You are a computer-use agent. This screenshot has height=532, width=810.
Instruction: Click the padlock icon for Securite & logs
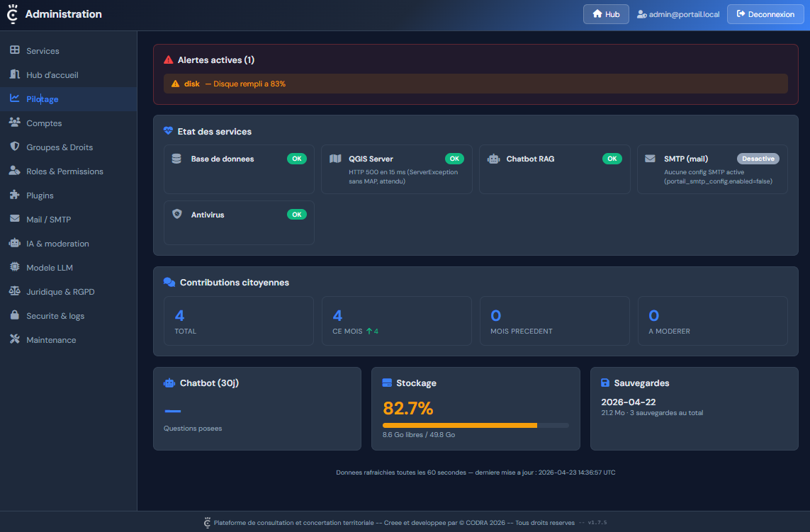tap(14, 315)
